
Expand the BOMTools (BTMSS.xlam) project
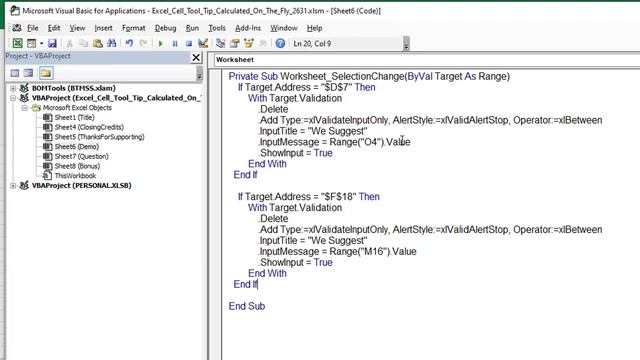click(x=13, y=88)
